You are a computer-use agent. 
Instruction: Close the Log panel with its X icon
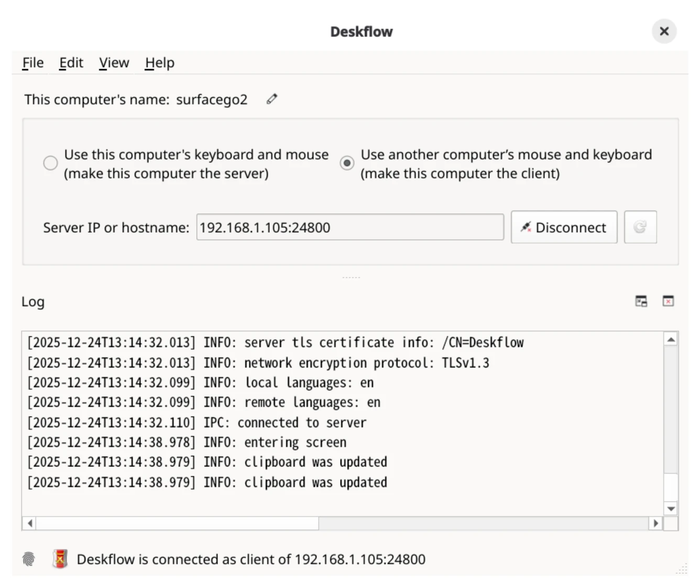(668, 301)
